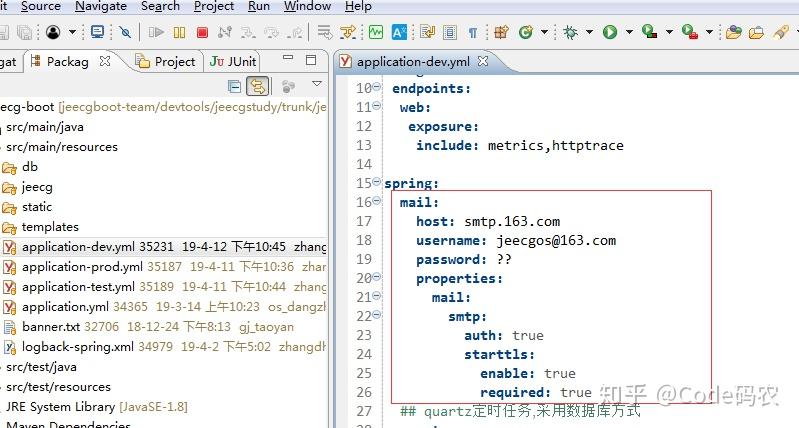Screen dimensions: 799x428
Task: Click the Step Into icon
Action: click(x=248, y=33)
